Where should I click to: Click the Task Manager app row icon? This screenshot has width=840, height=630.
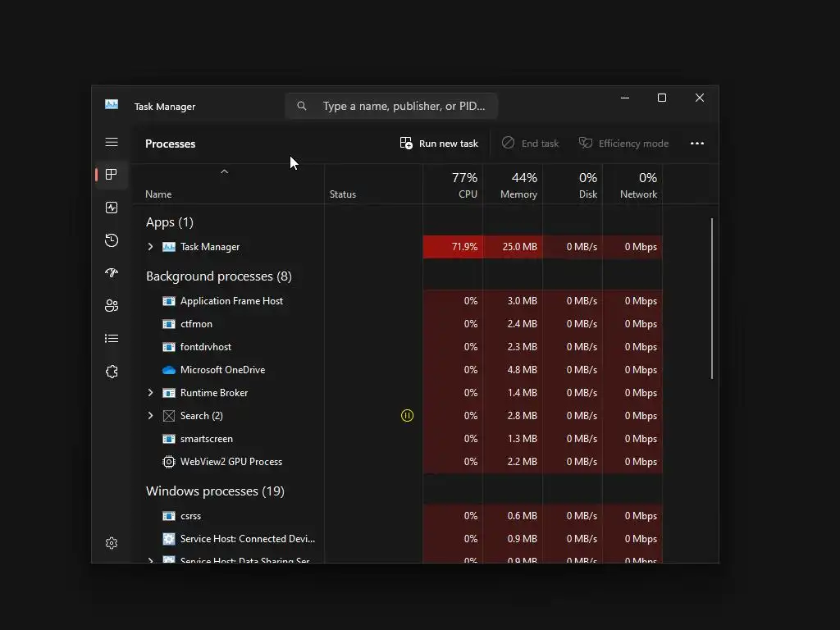click(169, 247)
